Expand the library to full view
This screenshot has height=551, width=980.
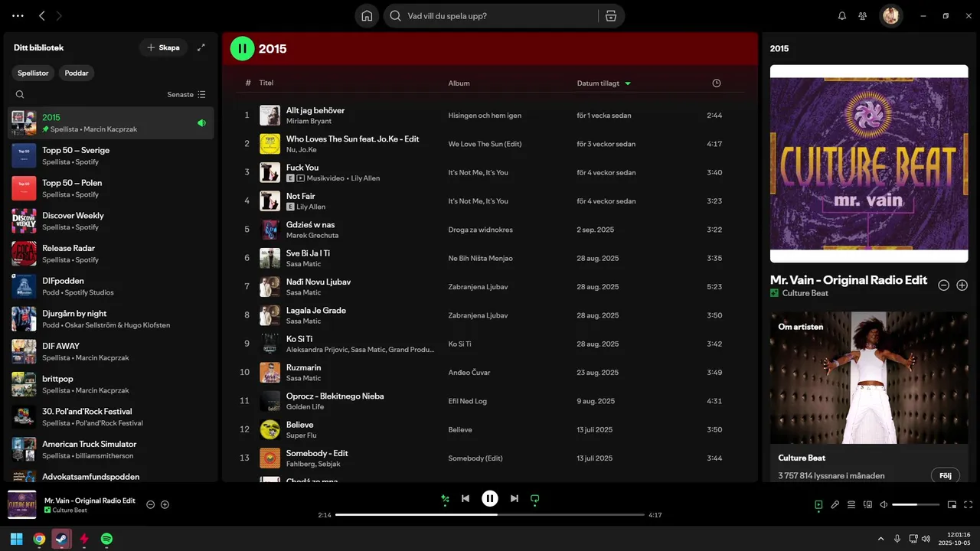tap(201, 47)
